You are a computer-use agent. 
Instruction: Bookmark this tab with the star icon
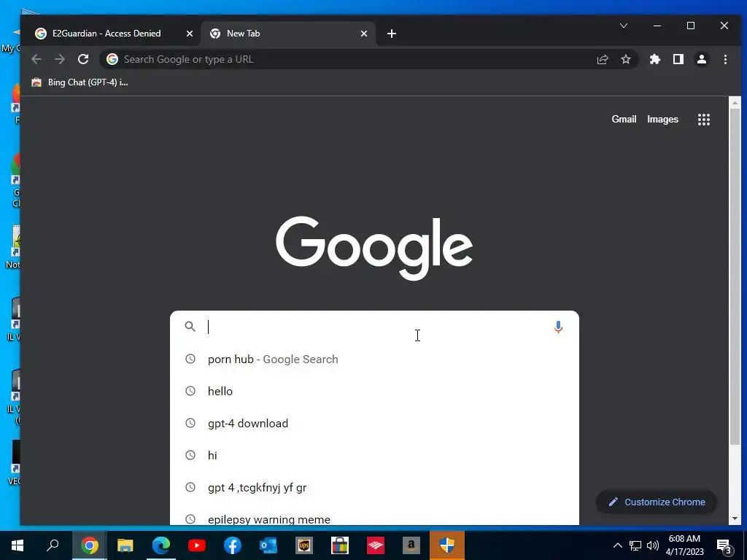pyautogui.click(x=625, y=59)
